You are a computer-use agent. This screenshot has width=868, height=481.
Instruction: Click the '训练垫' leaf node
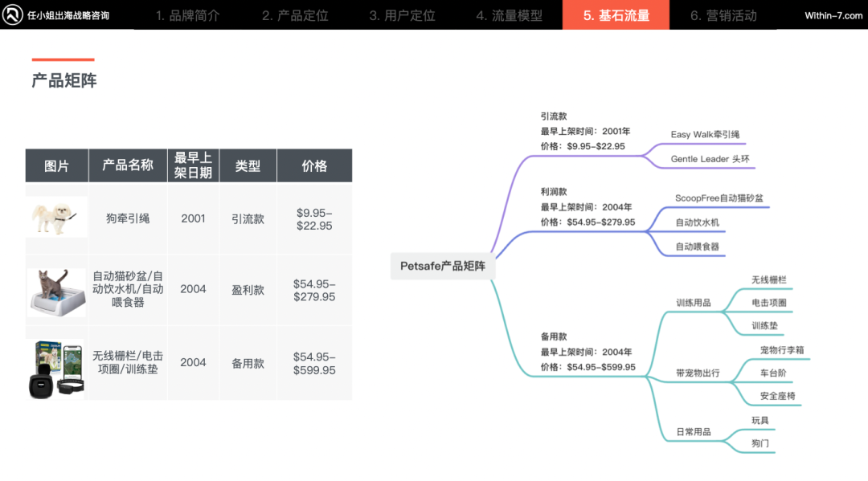tap(764, 326)
